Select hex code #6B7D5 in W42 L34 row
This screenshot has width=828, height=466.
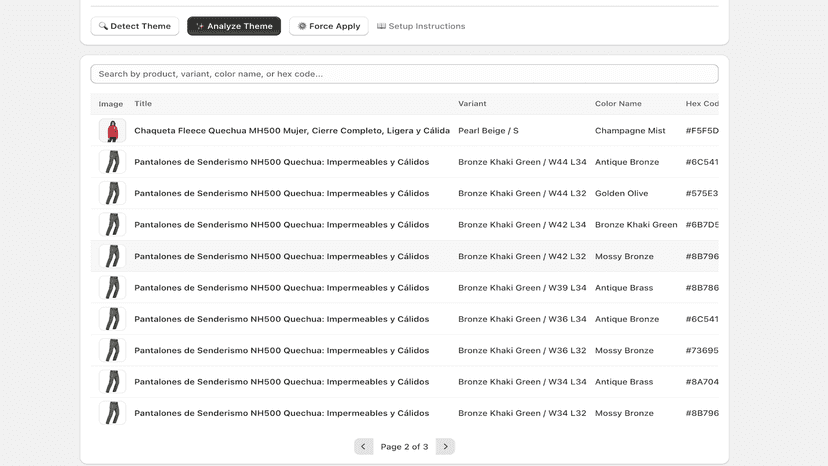pos(702,225)
